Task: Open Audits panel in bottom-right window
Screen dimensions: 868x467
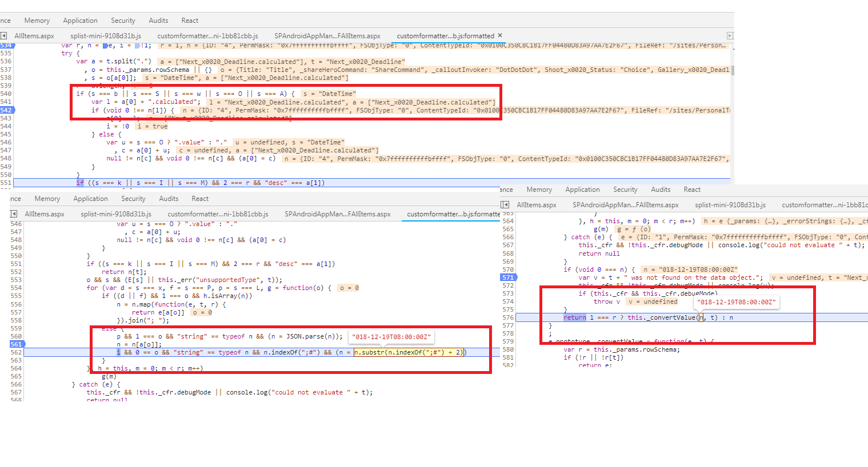Action: (x=661, y=190)
